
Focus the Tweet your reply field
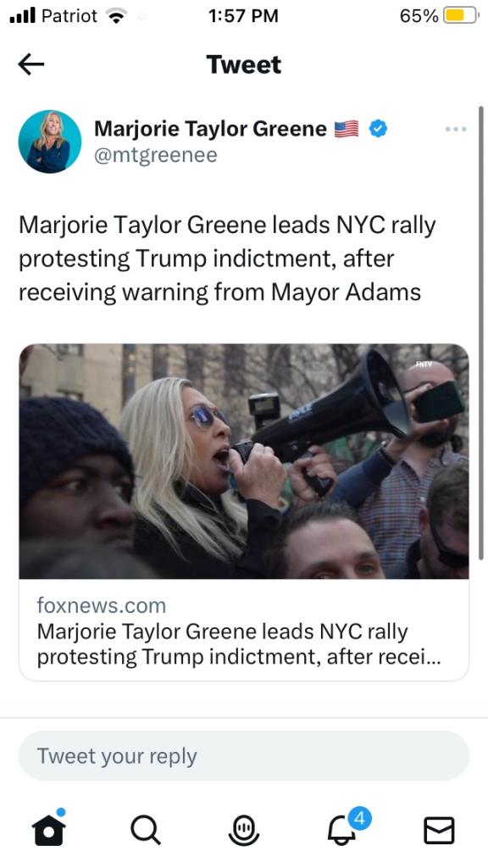pos(244,755)
